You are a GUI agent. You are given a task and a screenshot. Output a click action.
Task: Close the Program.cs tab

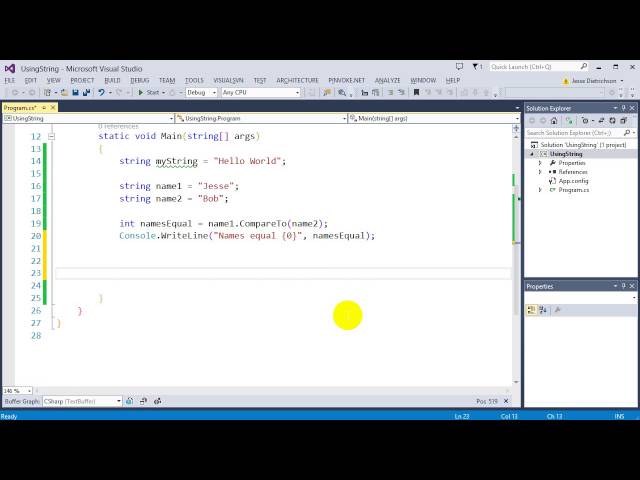pos(53,108)
